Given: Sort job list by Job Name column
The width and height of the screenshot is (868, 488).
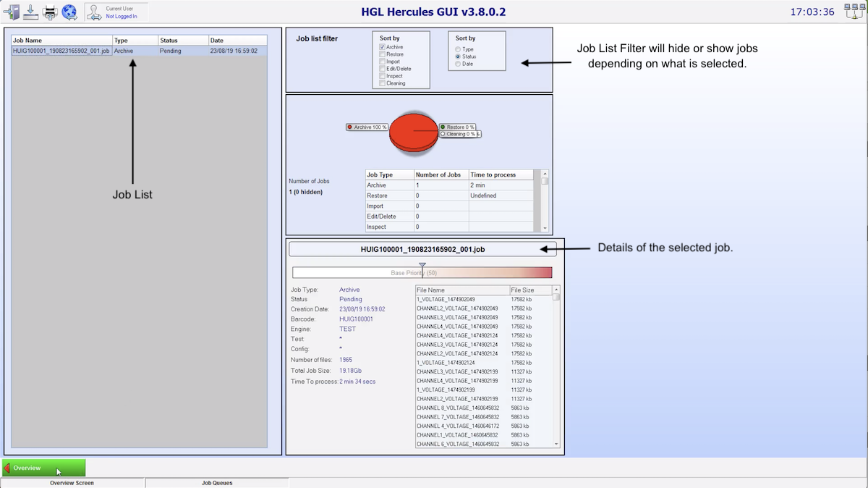Looking at the screenshot, I should [61, 41].
